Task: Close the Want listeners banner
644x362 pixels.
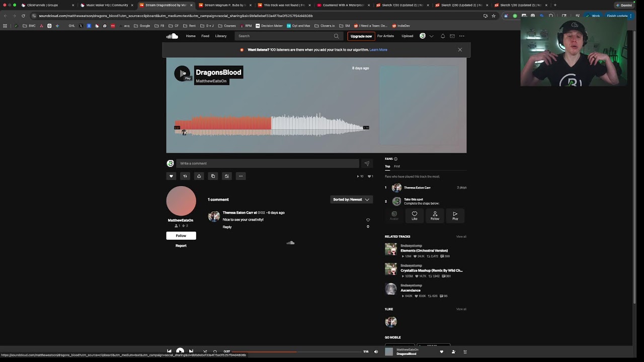Action: click(x=460, y=50)
